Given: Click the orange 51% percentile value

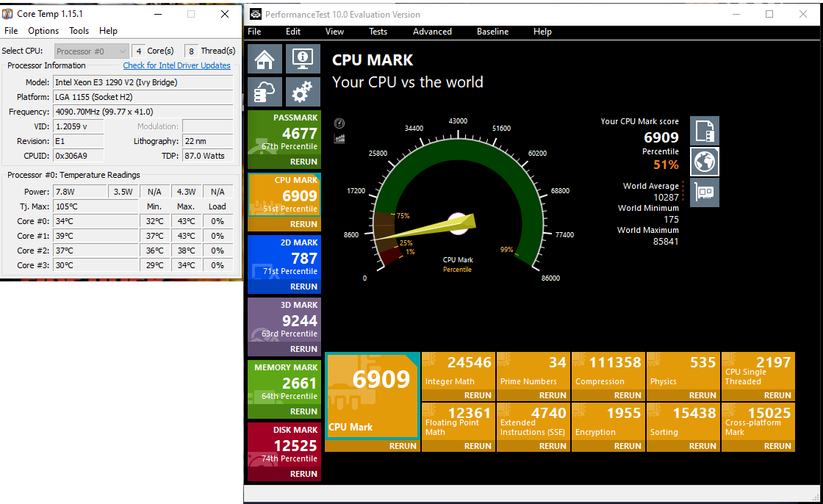Looking at the screenshot, I should 666,165.
